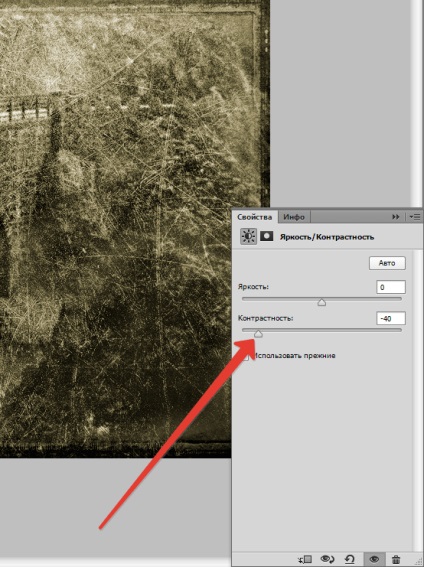Click the Контрастность value field showing -40
This screenshot has width=424, height=567.
point(391,318)
